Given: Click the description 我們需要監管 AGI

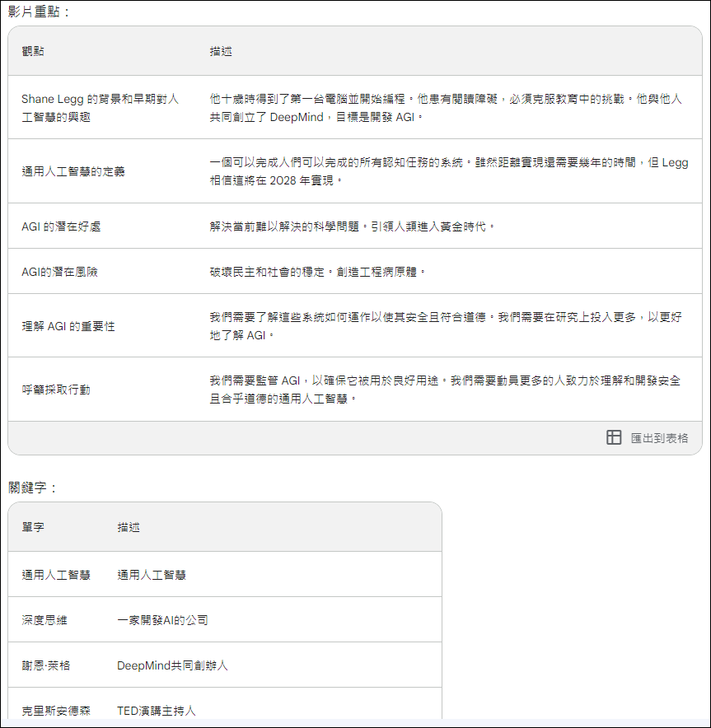Looking at the screenshot, I should pyautogui.click(x=445, y=390).
